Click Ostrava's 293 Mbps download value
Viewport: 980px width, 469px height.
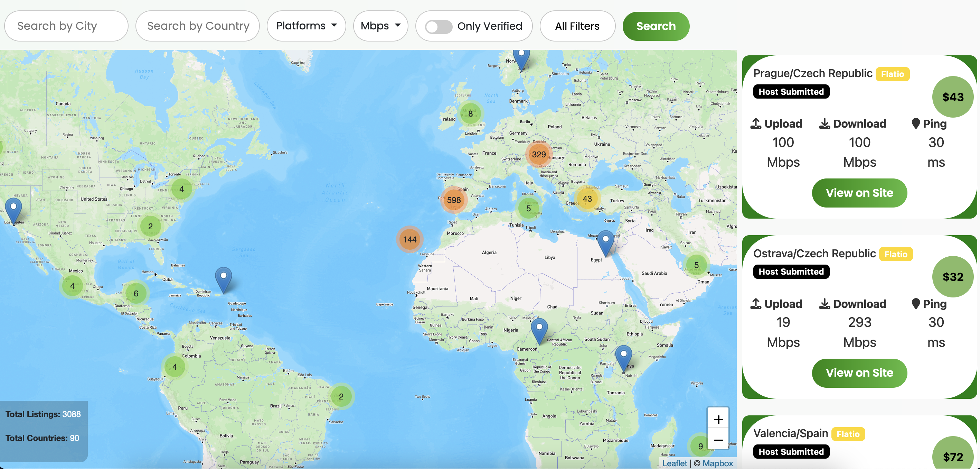tap(859, 332)
